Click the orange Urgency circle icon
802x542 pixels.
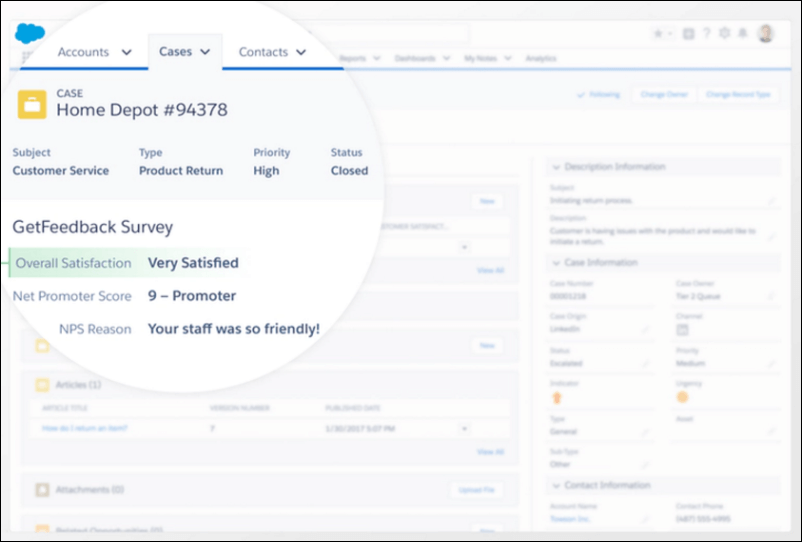coord(682,397)
